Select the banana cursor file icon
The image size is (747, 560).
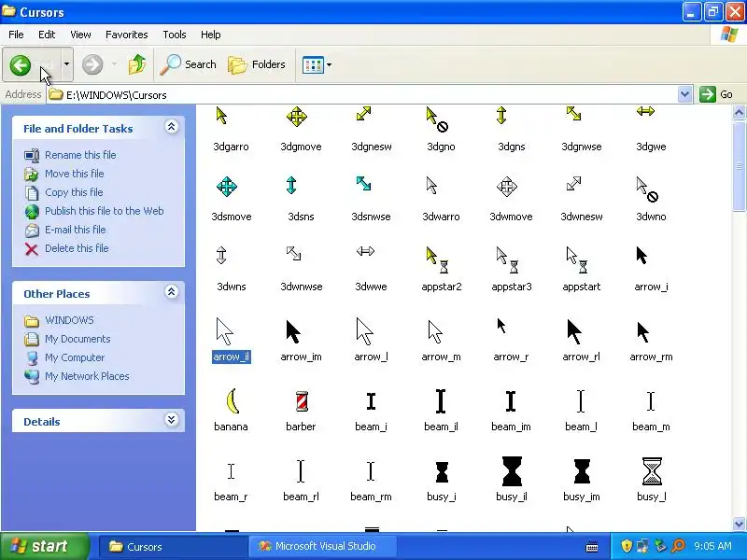[232, 401]
